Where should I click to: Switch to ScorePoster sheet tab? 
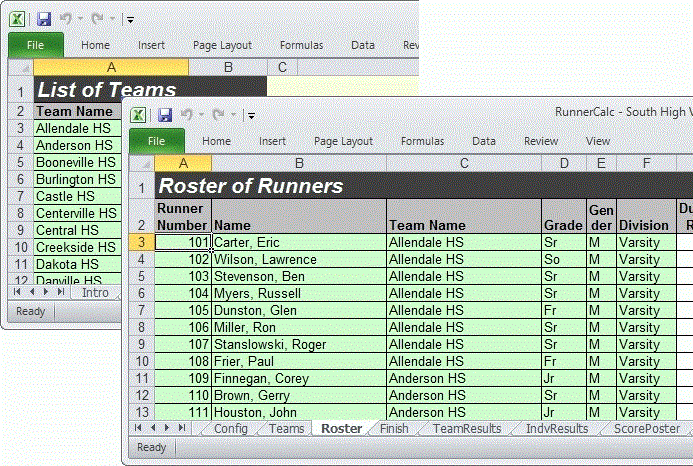pos(647,428)
